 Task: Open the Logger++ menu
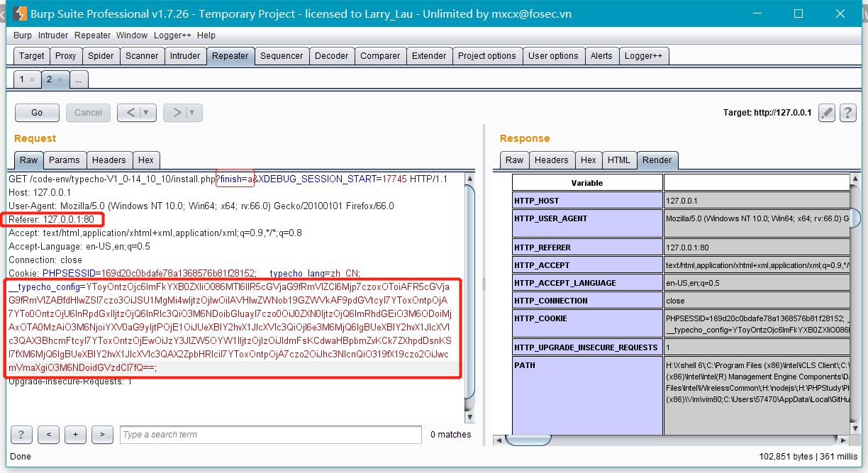pyautogui.click(x=172, y=35)
